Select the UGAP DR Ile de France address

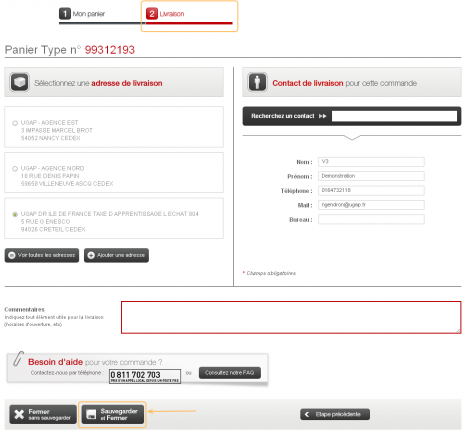(15, 214)
